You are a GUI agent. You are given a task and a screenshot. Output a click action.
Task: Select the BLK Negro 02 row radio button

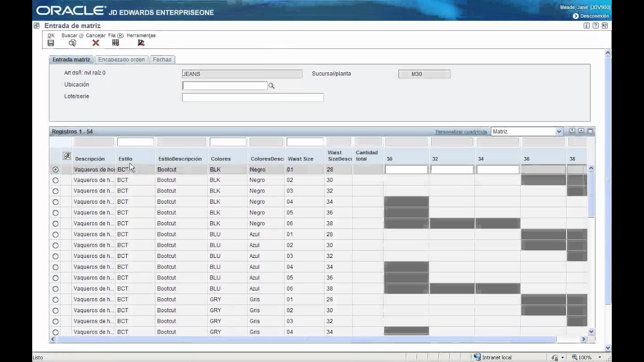click(55, 180)
